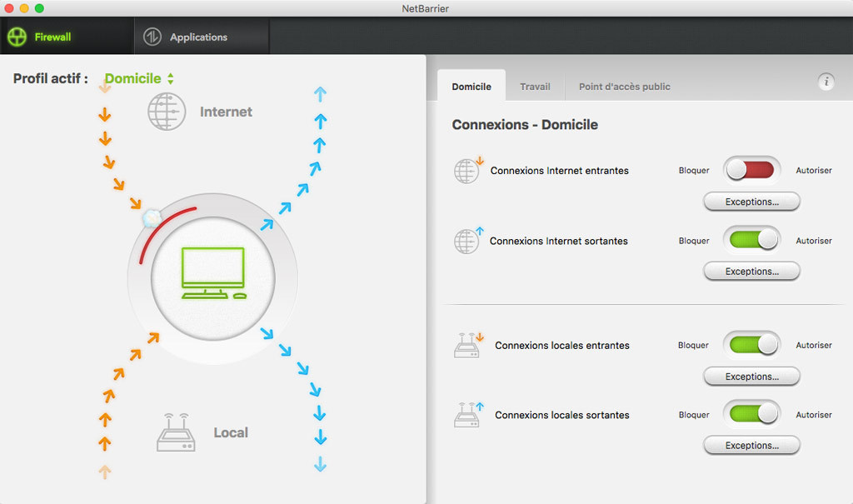Click the Applications gauge icon
Screen dimensions: 853x504
[x=152, y=37]
